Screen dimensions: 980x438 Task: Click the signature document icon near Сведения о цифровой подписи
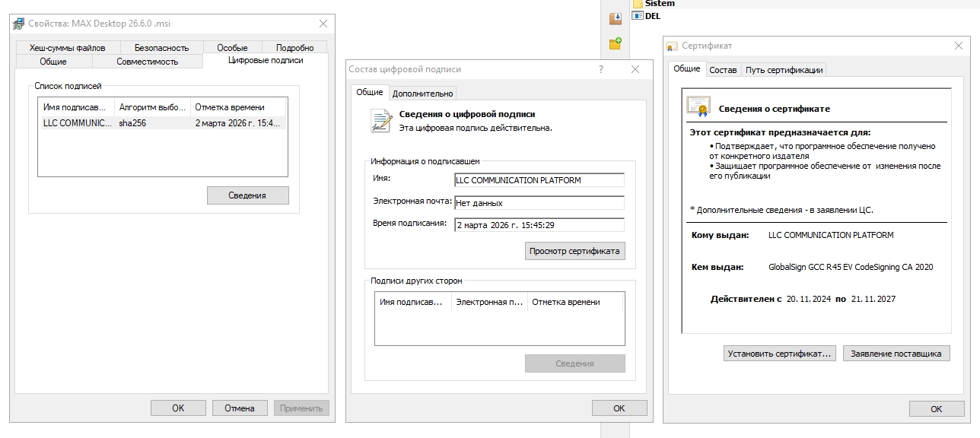coord(380,120)
